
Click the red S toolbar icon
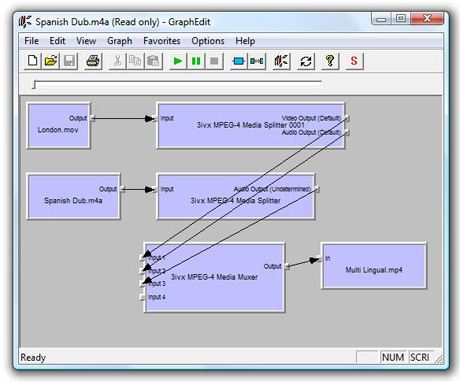point(354,61)
